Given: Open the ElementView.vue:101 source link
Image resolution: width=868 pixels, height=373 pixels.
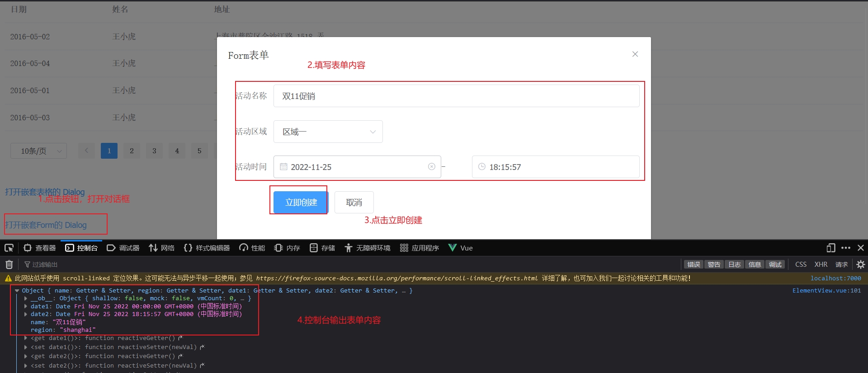Looking at the screenshot, I should tap(826, 291).
